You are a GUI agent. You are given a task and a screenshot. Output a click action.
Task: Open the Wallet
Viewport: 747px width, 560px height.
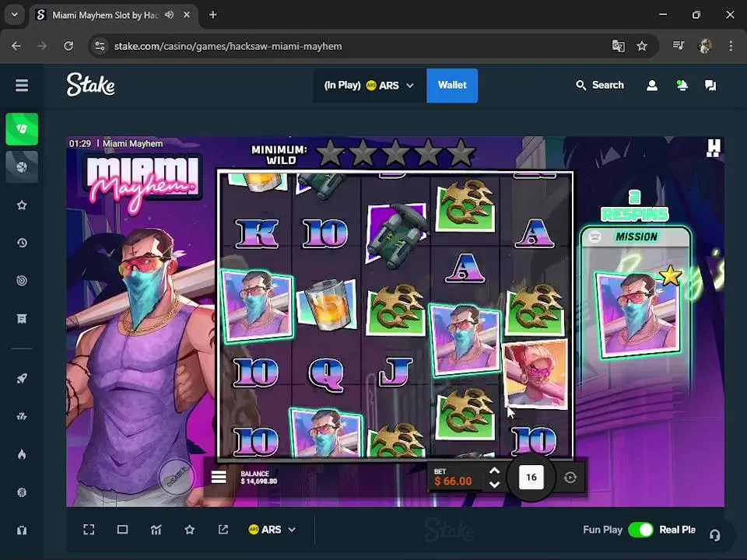coord(452,86)
